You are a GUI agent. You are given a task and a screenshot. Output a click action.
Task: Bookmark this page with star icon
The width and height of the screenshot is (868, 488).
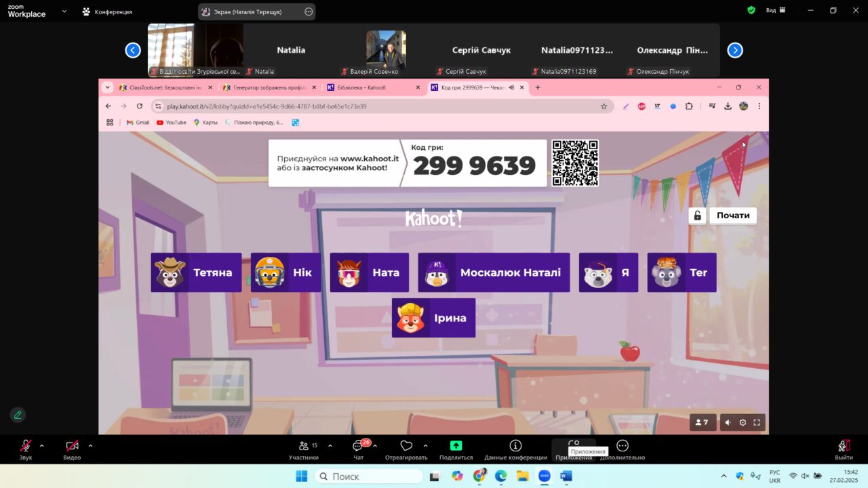coord(604,106)
